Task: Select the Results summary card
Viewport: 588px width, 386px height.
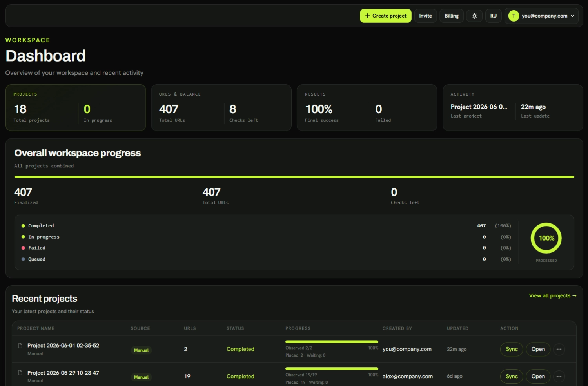Action: coord(367,108)
